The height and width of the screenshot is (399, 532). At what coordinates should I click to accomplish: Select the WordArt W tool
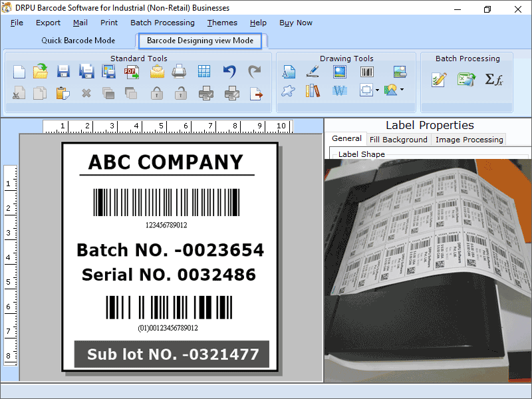tap(340, 90)
